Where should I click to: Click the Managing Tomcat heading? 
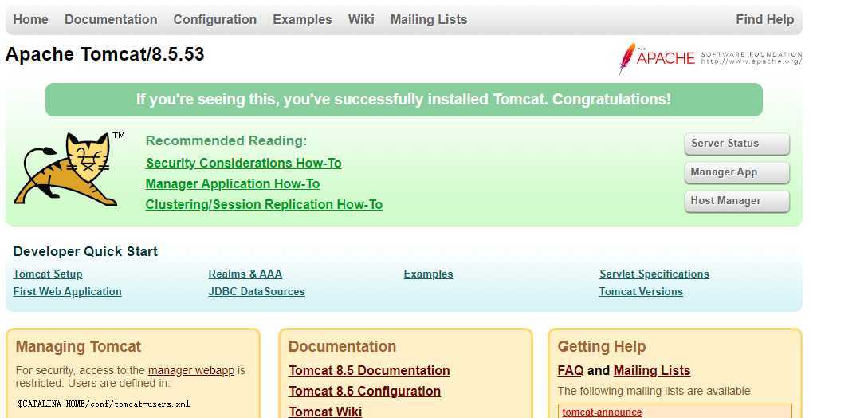click(78, 347)
